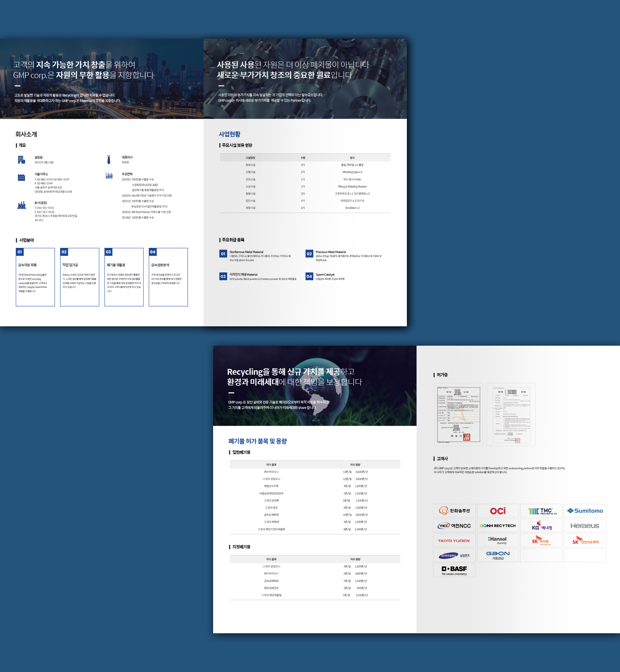Image resolution: width=620 pixels, height=672 pixels.
Task: Click the 03 이차전지 재생 Material number badge
Action: pyautogui.click(x=223, y=276)
